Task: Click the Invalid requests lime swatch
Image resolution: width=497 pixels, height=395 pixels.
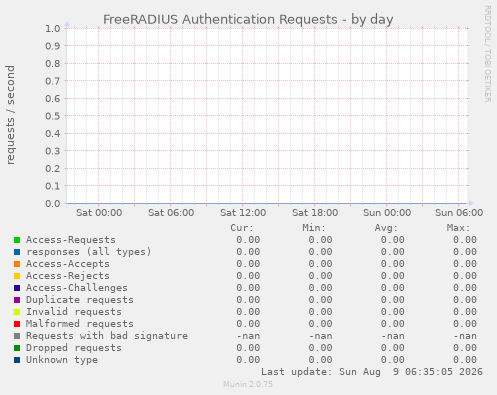Action: coord(17,312)
